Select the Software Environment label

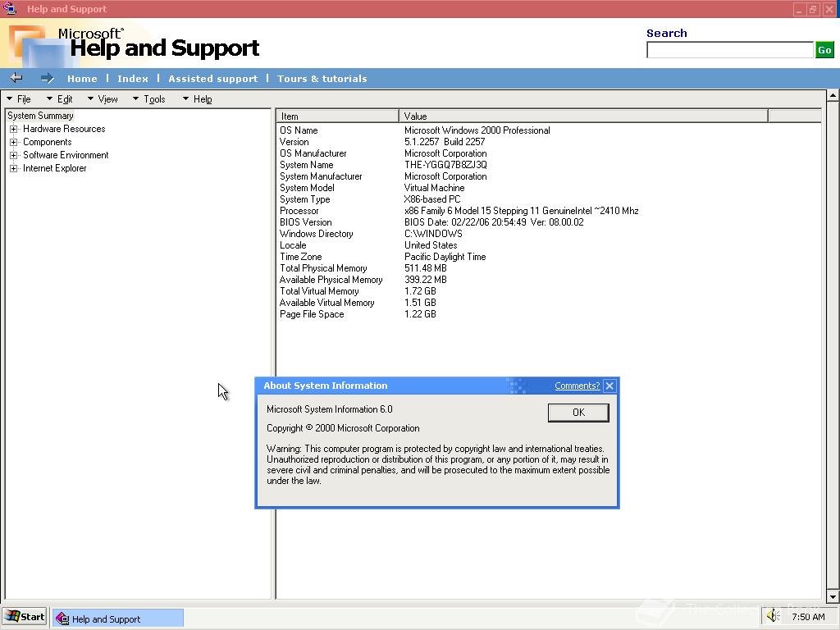66,155
